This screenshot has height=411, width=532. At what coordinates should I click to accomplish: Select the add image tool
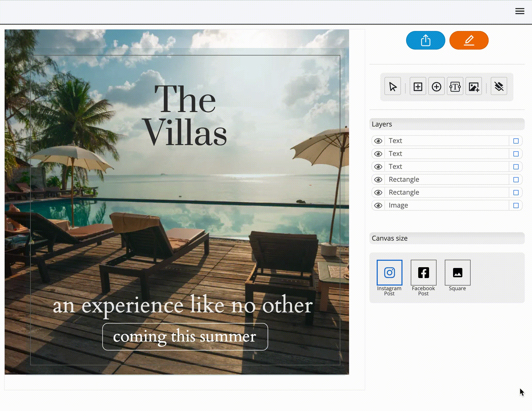473,86
